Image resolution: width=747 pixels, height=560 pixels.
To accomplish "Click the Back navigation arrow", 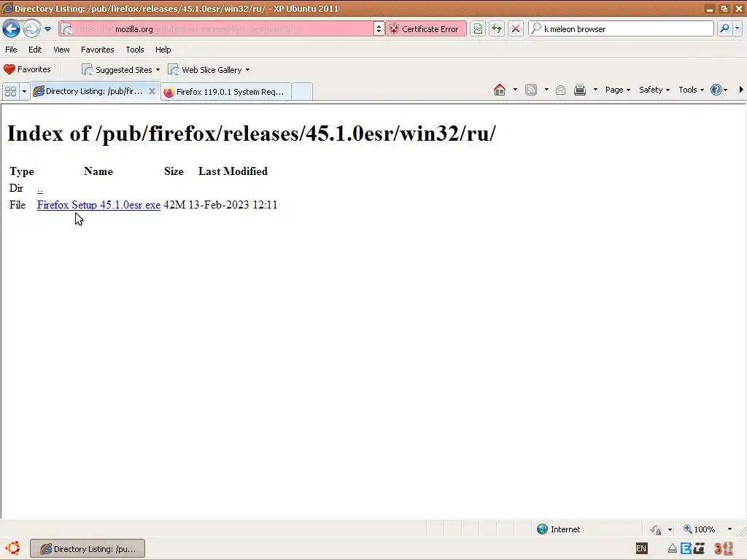I will (12, 28).
